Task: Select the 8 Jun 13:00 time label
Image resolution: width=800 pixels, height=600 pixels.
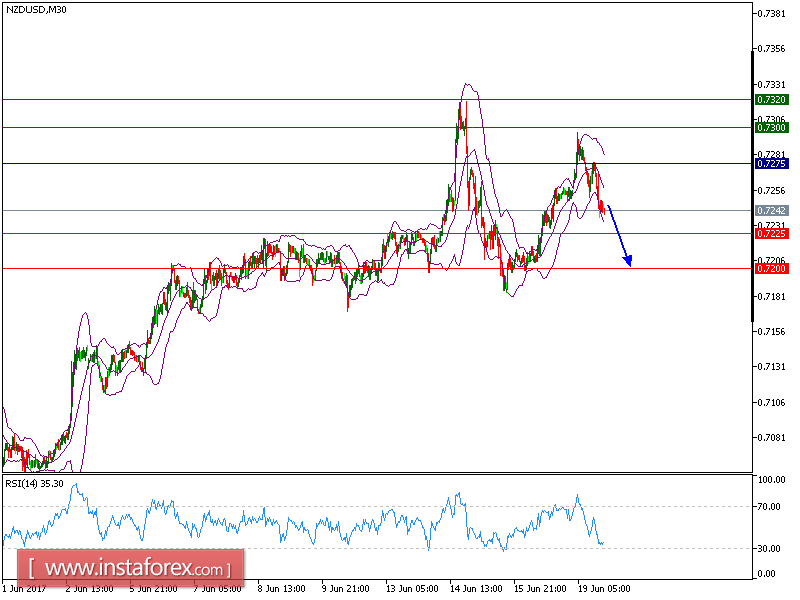Action: point(282,589)
